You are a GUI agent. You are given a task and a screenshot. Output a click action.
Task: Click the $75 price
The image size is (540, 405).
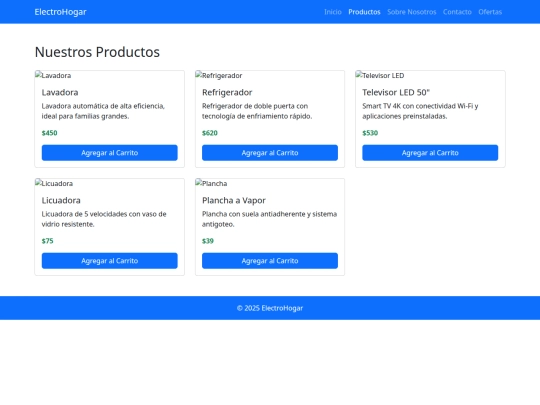(48, 241)
